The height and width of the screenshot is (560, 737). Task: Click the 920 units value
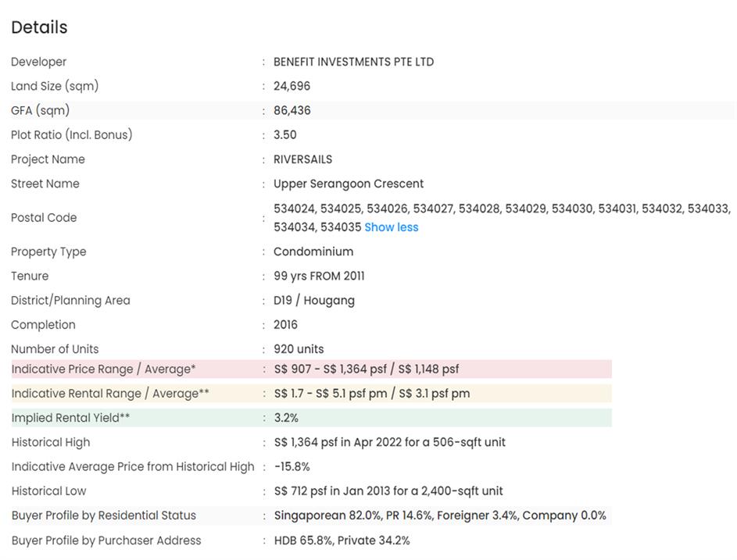pos(299,349)
